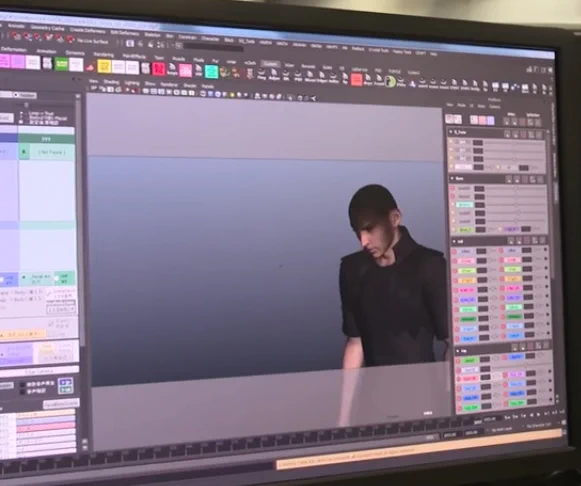Open the Constrain menu

coord(187,37)
